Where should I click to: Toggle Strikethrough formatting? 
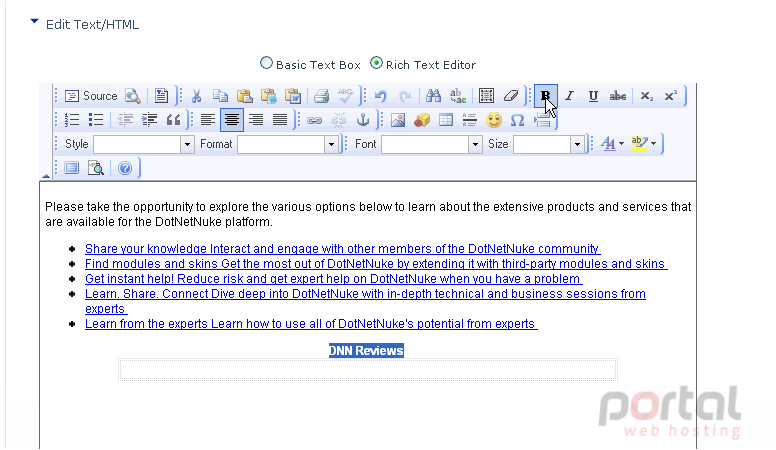coord(618,96)
